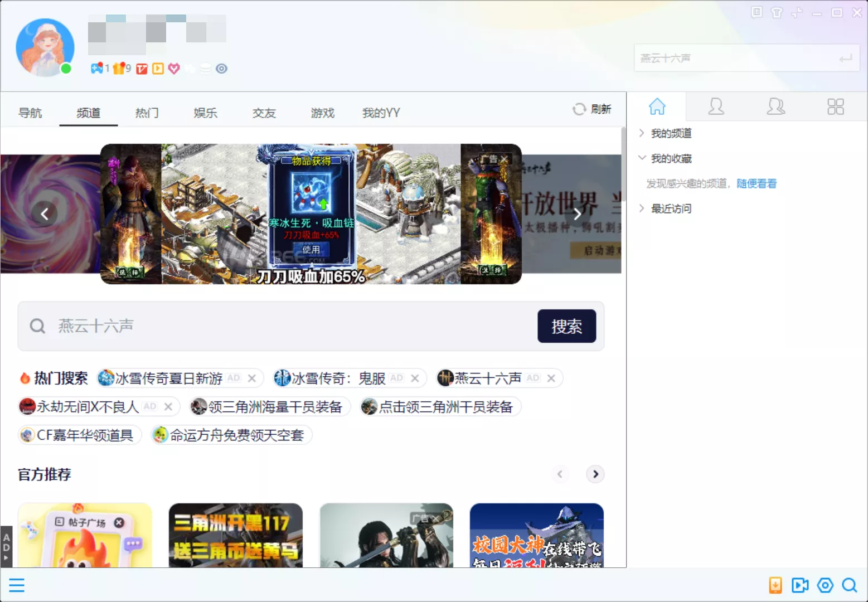Image resolution: width=868 pixels, height=602 pixels.
Task: Open the 热门 tab
Action: (x=147, y=113)
